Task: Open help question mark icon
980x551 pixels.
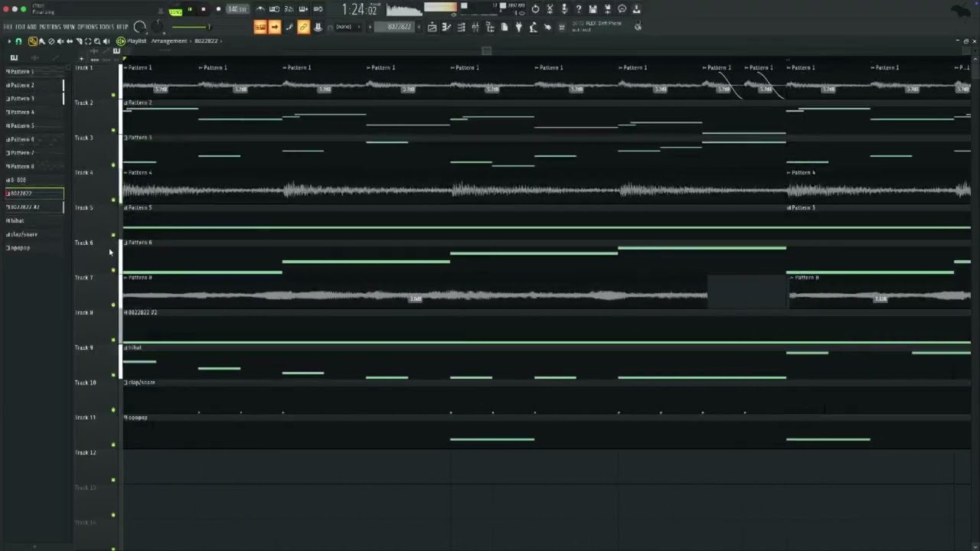Action: 578,8
